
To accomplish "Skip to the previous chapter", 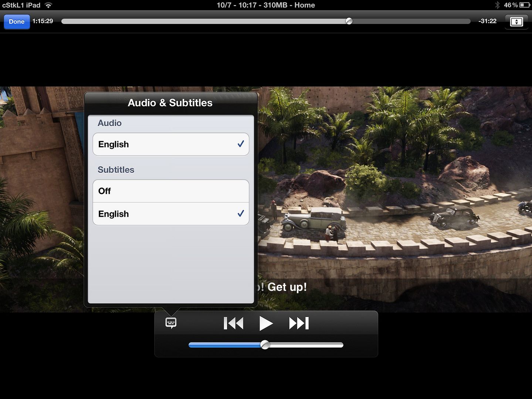I will click(233, 323).
